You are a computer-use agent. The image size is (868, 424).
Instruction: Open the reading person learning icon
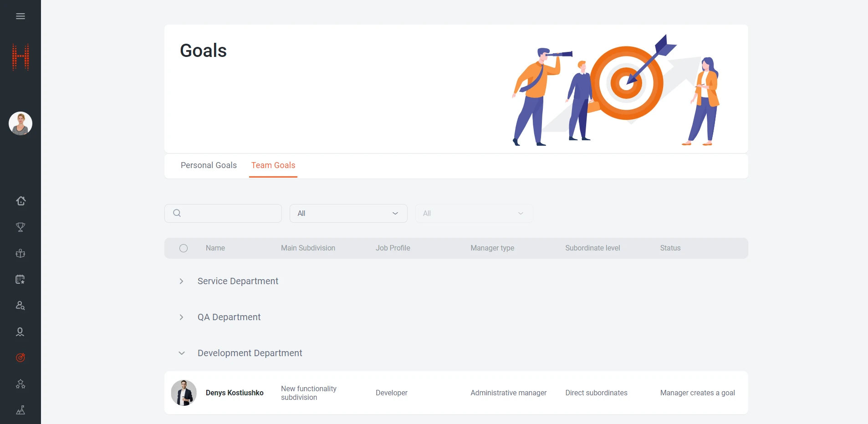[20, 253]
